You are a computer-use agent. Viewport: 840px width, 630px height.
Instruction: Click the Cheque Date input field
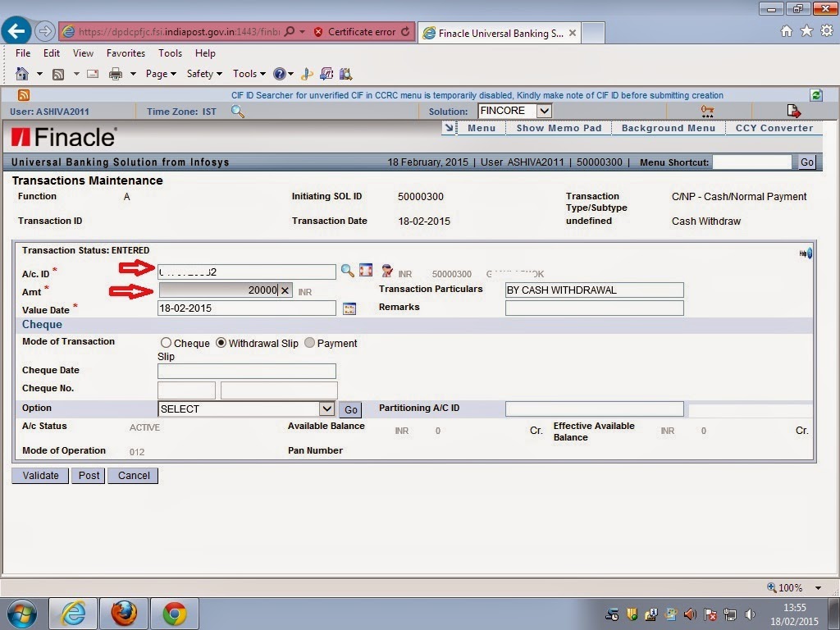pos(247,372)
